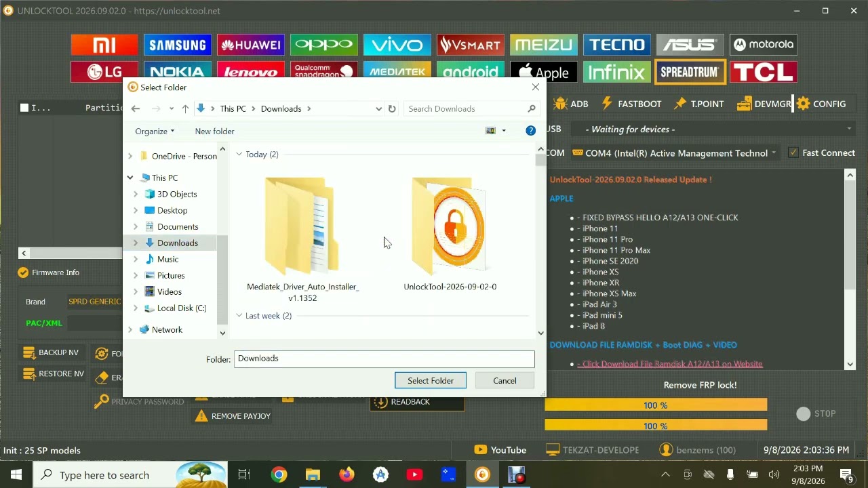This screenshot has height=488, width=868.
Task: Open the view options dropdown arrow
Action: point(504,131)
